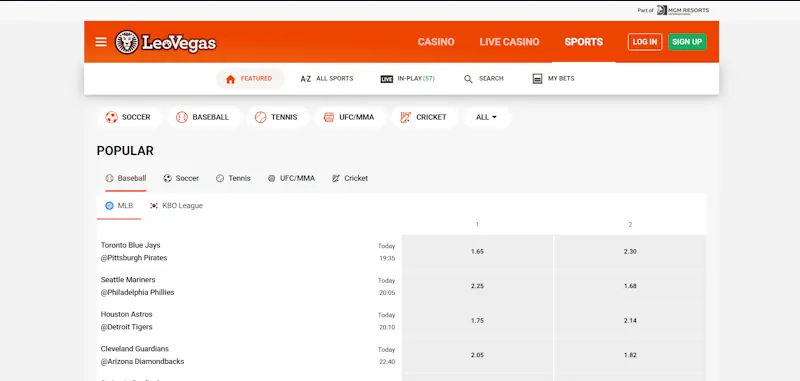The width and height of the screenshot is (800, 381).
Task: Click the tennis ball icon in Tennis chip
Action: pos(260,117)
